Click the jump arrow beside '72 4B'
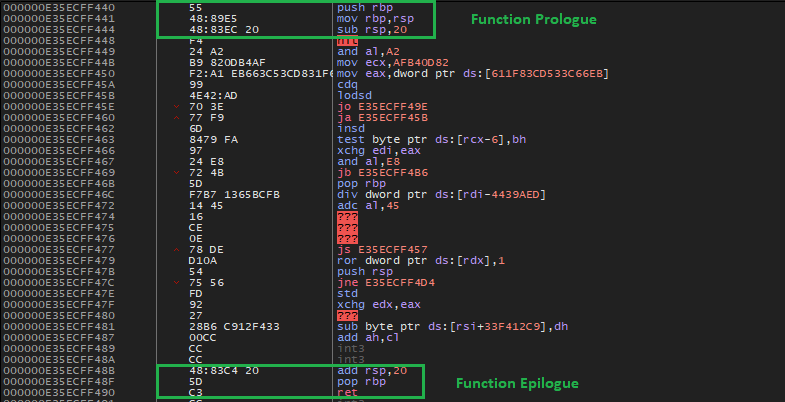785x402 pixels. pos(176,172)
